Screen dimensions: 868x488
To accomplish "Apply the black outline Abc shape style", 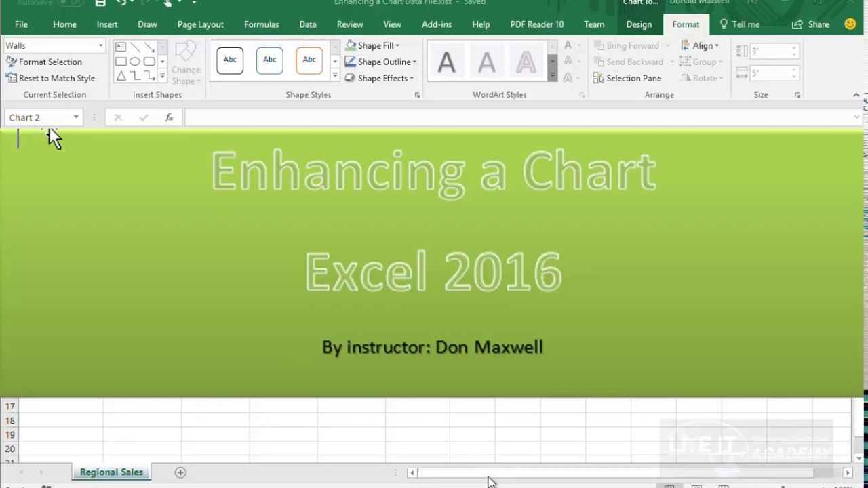I will (230, 60).
